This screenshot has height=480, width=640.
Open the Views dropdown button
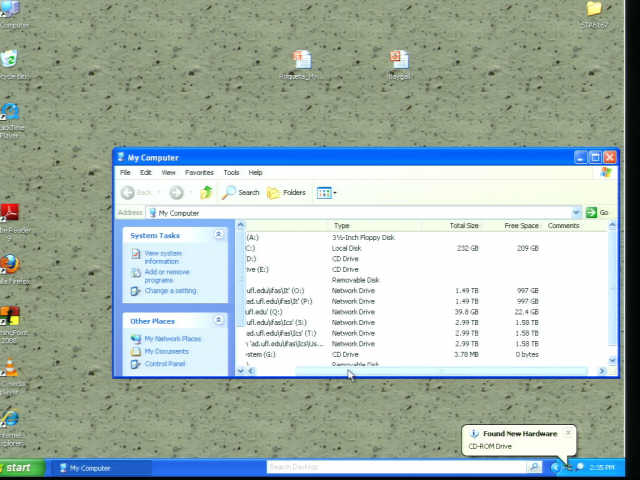pos(327,193)
